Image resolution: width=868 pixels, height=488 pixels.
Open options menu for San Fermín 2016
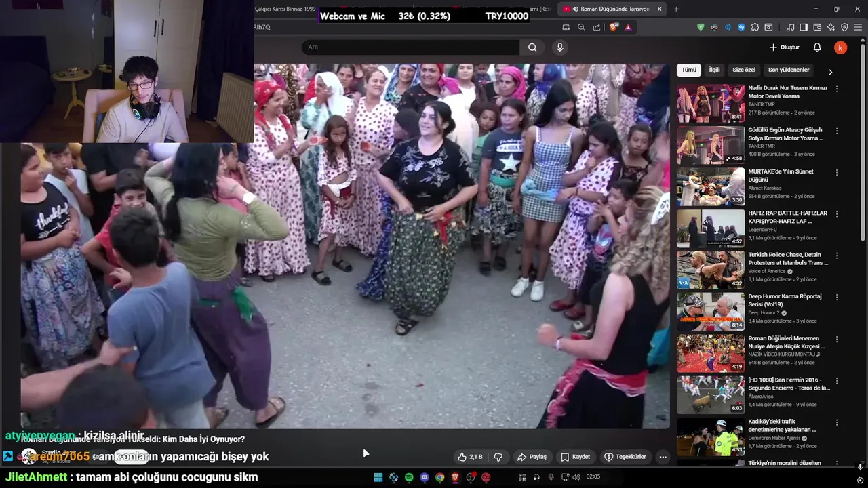[x=837, y=381]
